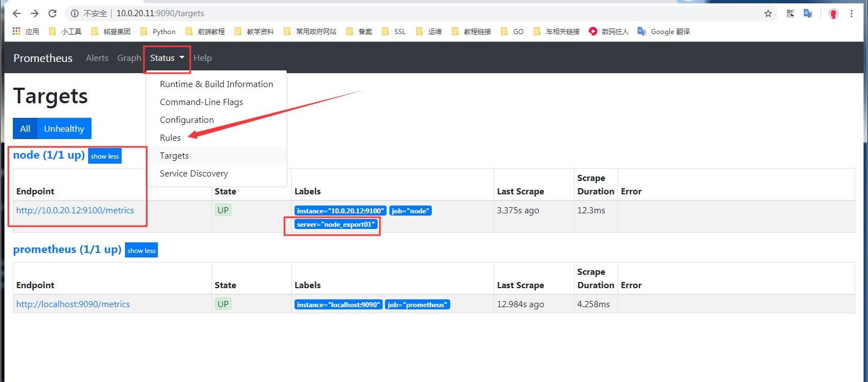Click the instance="10.0.20.12:9100" label badge
Screen dimensions: 868x382
[x=340, y=211]
